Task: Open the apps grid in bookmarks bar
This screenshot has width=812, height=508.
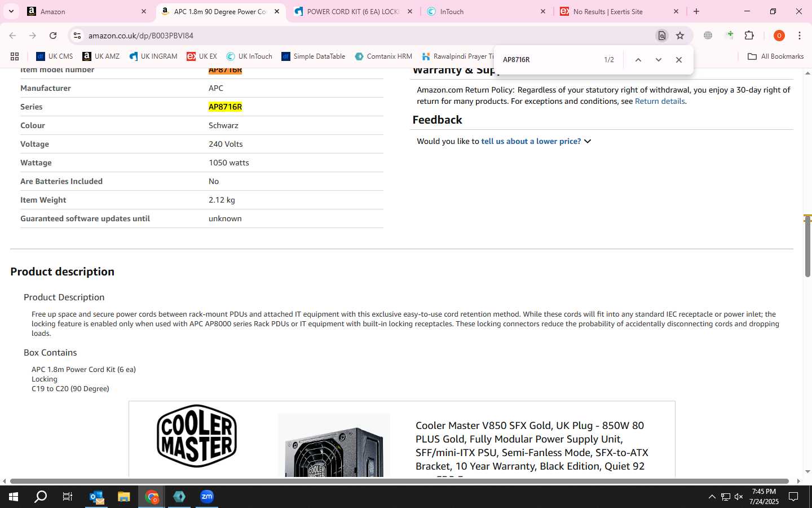Action: pyautogui.click(x=15, y=56)
